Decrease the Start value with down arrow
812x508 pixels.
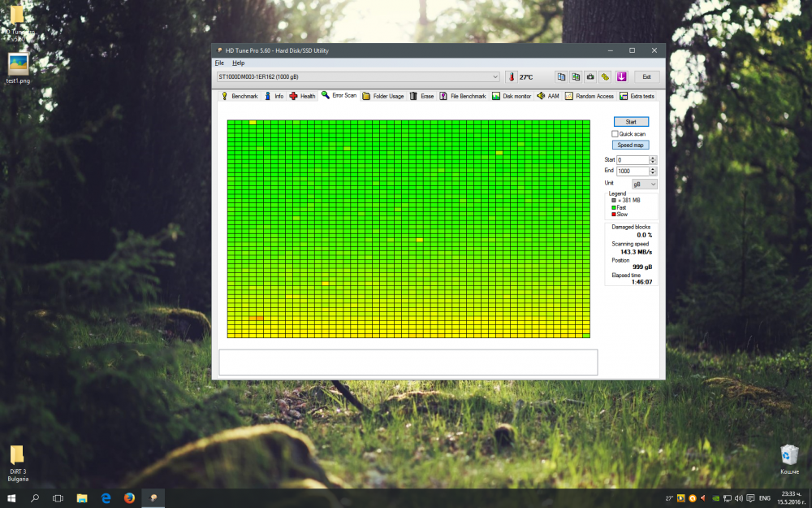click(x=653, y=163)
